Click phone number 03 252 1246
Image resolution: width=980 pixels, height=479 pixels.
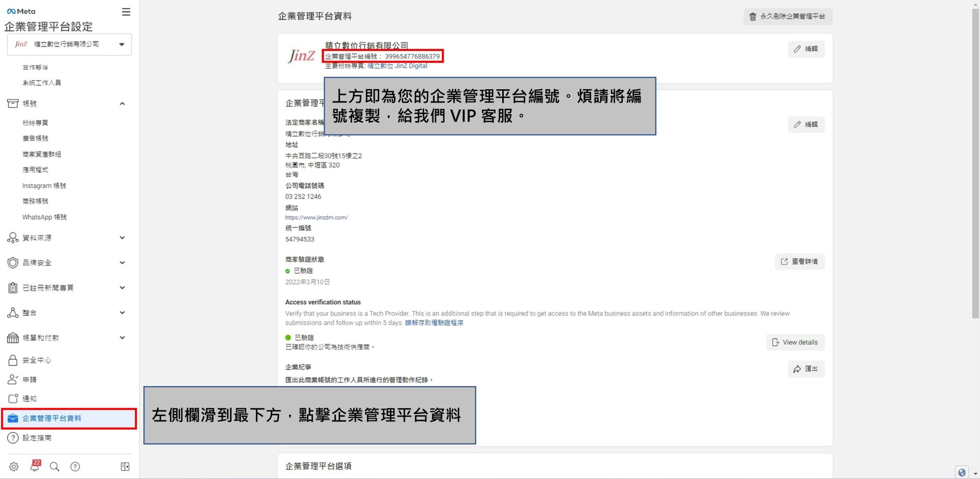click(303, 197)
